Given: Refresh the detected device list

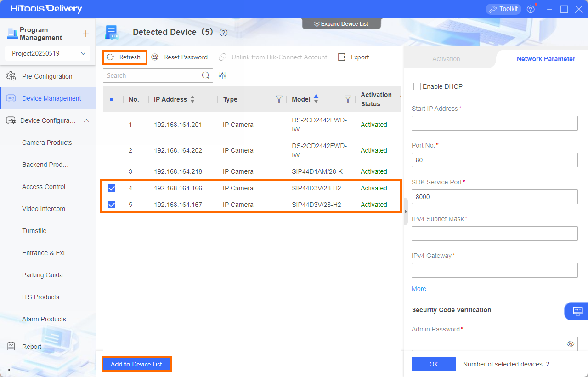Looking at the screenshot, I should point(124,57).
